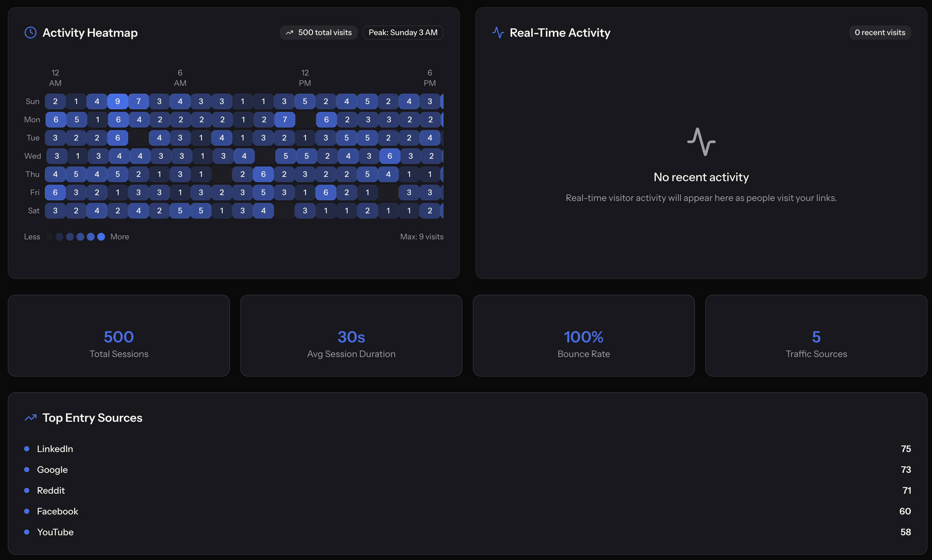Click the Sat row label in heatmap
Image resolution: width=932 pixels, height=560 pixels.
click(33, 210)
